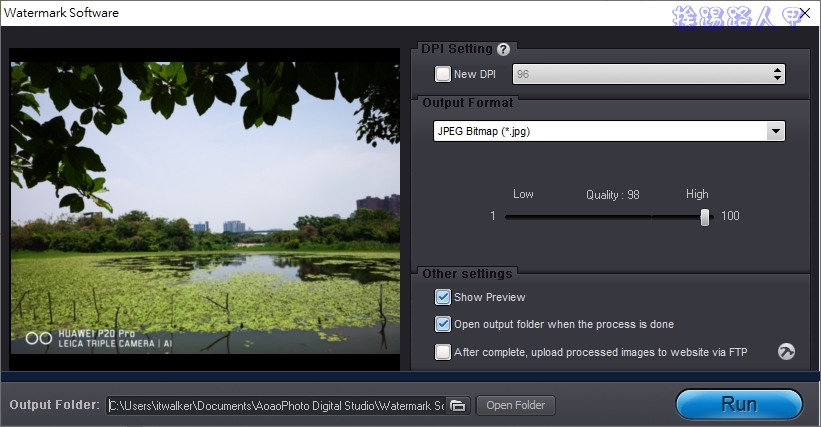The height and width of the screenshot is (427, 821).
Task: Increase DPI value with up arrow
Action: (777, 70)
